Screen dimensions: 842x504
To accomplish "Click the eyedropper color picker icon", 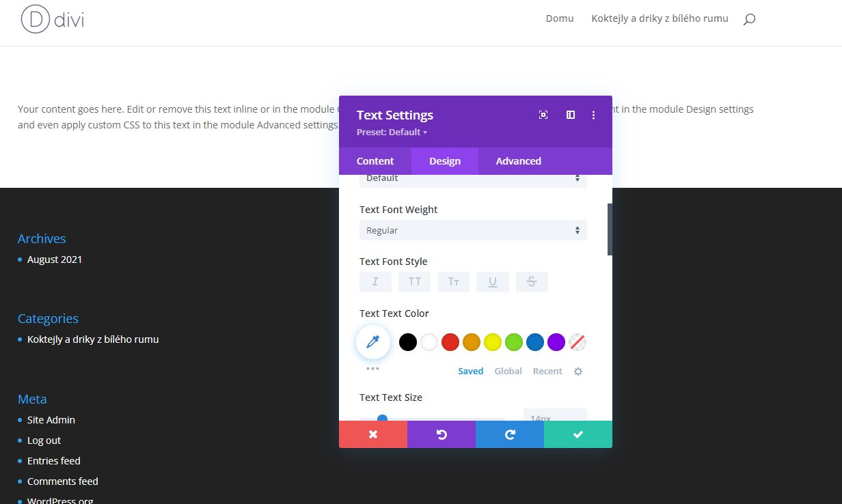I will 372,342.
